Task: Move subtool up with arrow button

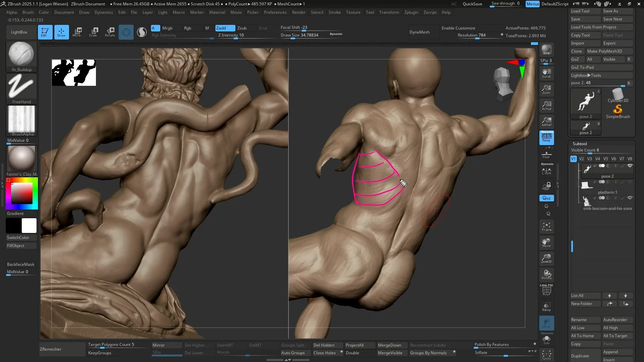Action: [x=609, y=296]
